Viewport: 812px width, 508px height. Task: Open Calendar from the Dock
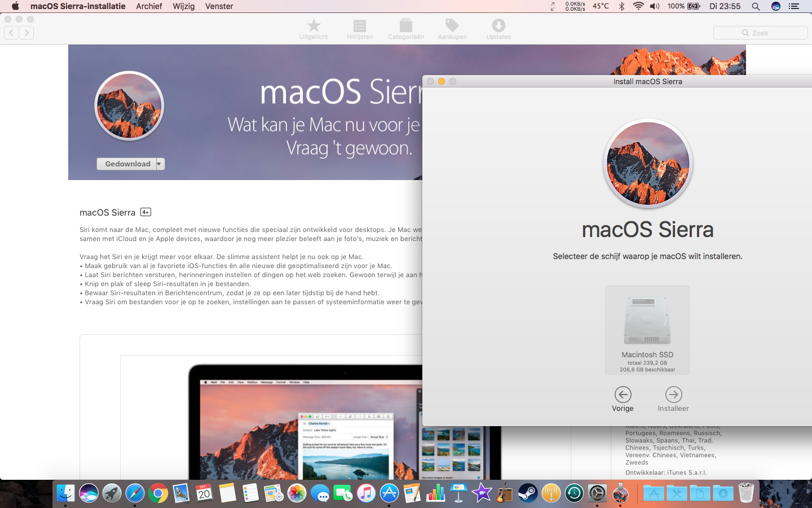(204, 493)
